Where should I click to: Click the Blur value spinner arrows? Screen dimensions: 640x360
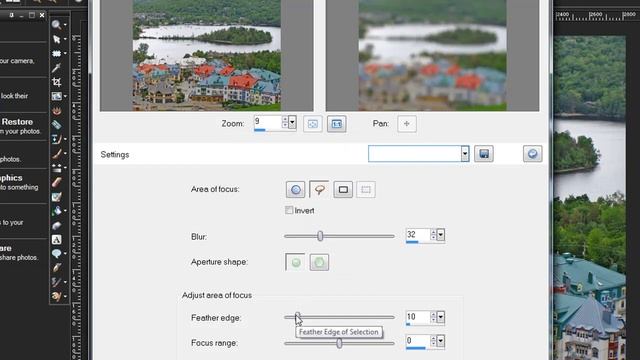(433, 235)
